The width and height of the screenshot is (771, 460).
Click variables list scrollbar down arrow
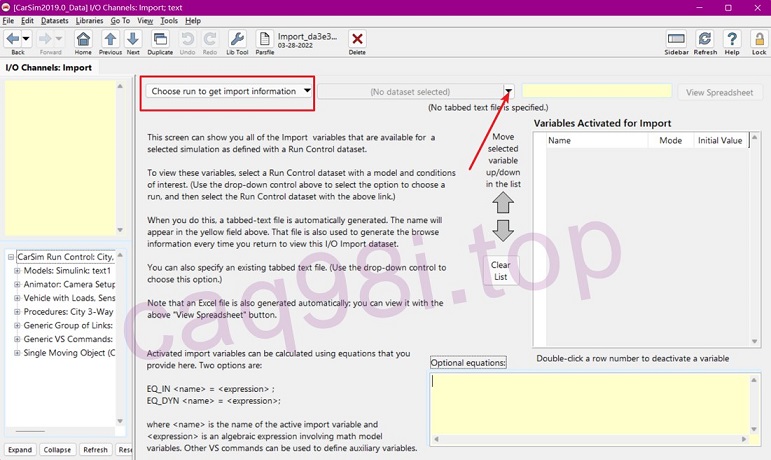pos(754,342)
